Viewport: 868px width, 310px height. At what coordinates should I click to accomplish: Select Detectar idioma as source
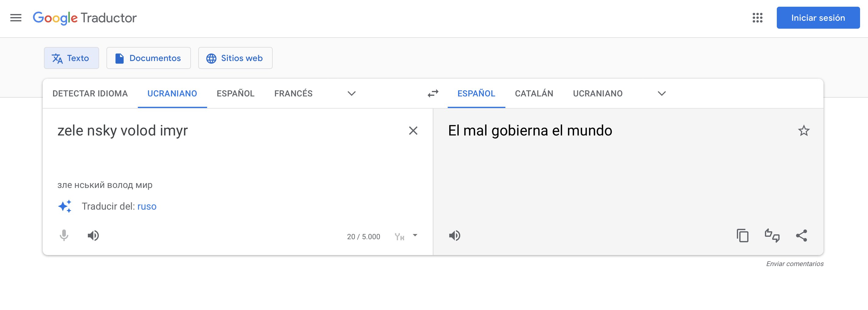pos(90,93)
